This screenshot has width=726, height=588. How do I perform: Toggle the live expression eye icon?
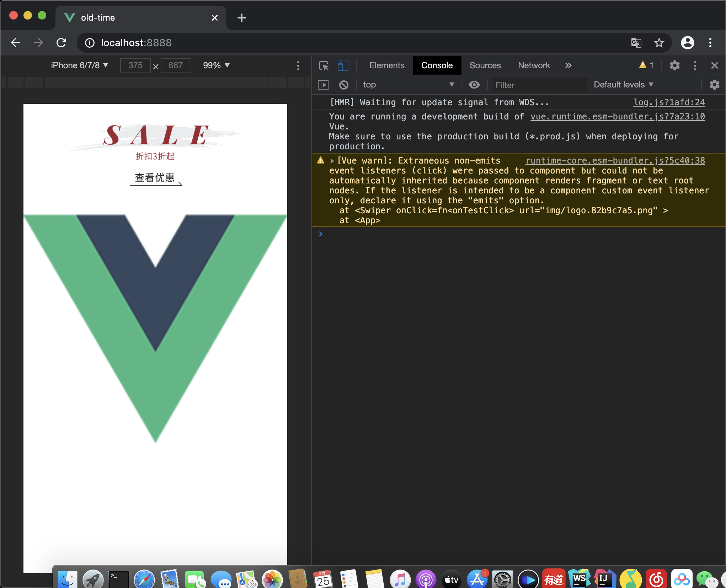click(x=474, y=85)
